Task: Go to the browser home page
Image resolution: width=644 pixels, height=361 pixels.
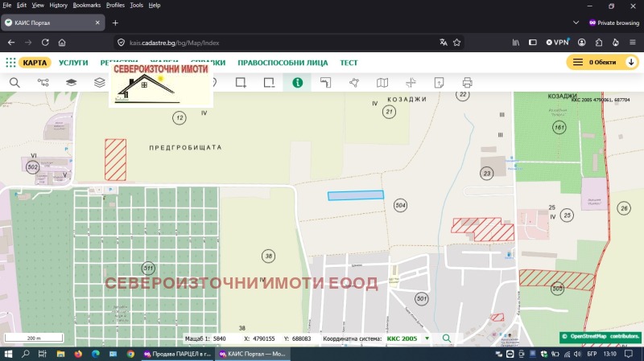Action: (x=62, y=43)
